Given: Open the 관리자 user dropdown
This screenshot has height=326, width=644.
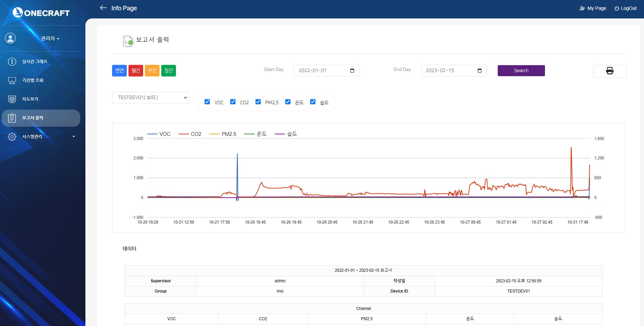Looking at the screenshot, I should [x=50, y=39].
